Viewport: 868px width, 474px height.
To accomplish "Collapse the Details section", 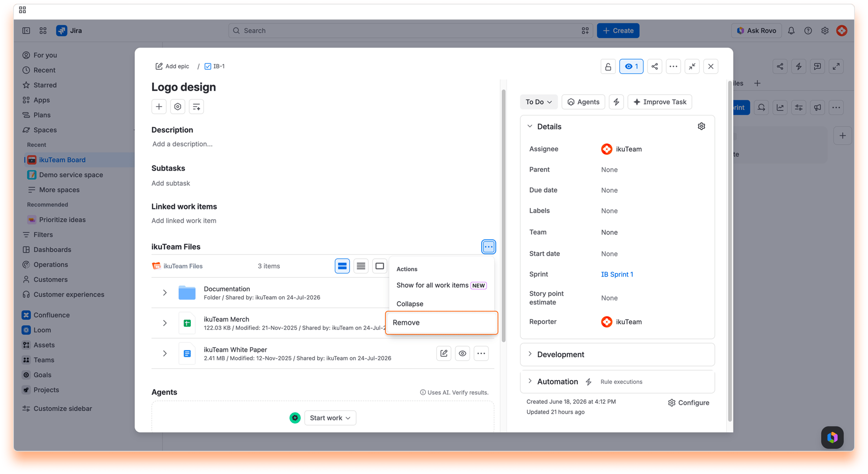I will click(x=530, y=126).
